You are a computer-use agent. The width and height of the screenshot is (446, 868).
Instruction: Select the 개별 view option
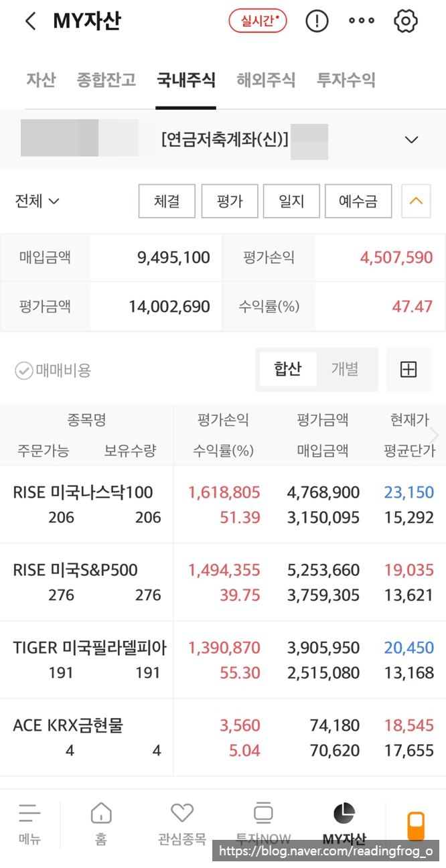pos(345,369)
